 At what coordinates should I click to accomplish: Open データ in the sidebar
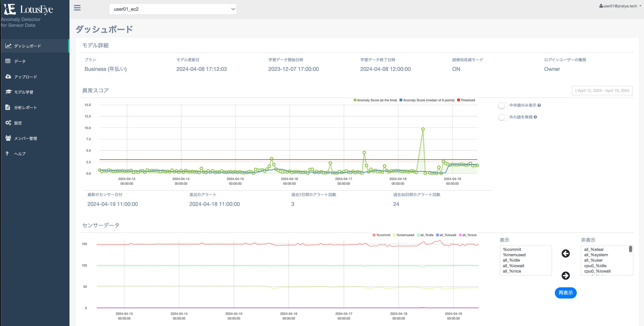coord(35,61)
